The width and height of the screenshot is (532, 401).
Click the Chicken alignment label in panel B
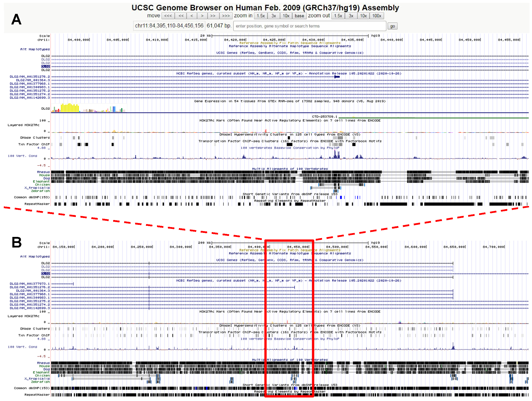(x=42, y=376)
